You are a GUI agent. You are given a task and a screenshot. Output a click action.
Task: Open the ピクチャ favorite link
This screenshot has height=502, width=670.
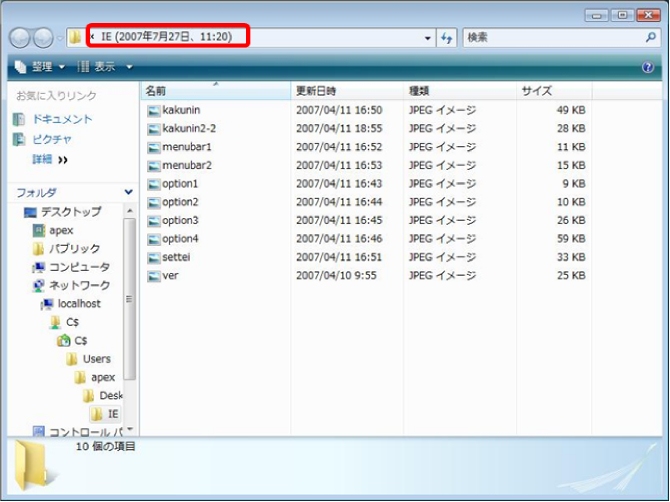[52, 139]
